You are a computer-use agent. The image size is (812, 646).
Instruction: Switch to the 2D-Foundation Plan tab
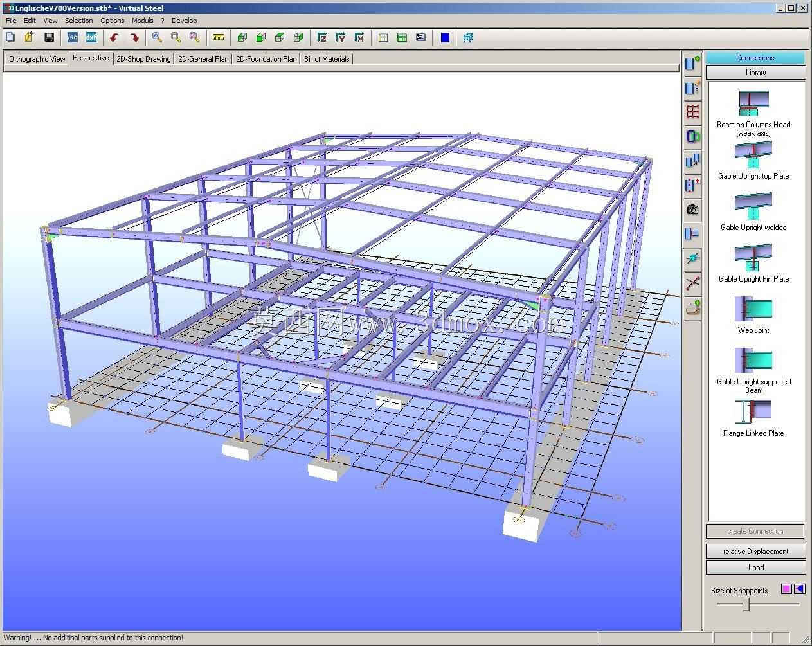[x=266, y=59]
